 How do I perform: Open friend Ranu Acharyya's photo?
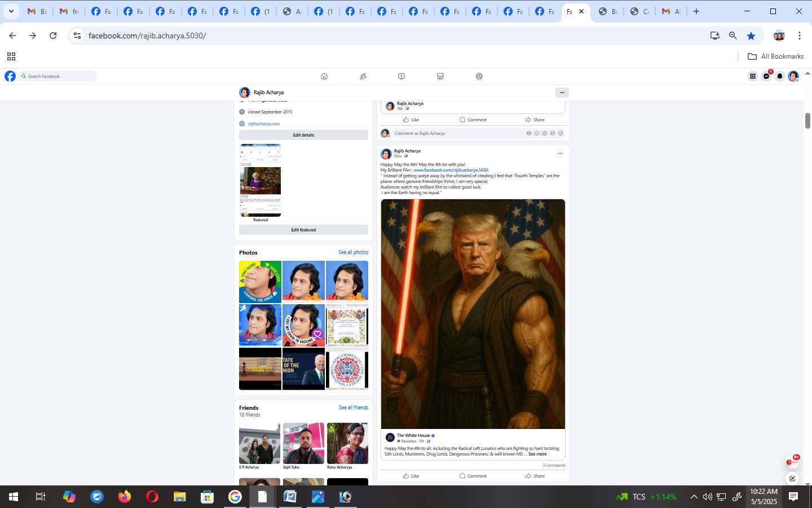347,443
